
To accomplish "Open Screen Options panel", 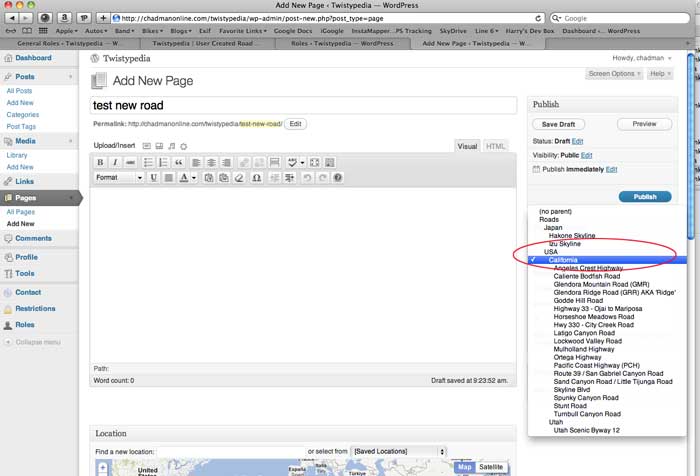I will pos(614,74).
